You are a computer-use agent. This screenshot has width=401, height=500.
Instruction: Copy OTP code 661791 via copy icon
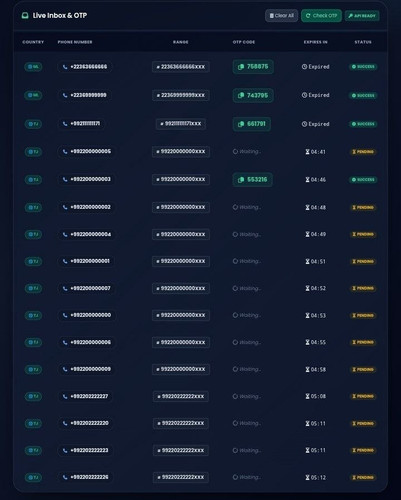[241, 124]
